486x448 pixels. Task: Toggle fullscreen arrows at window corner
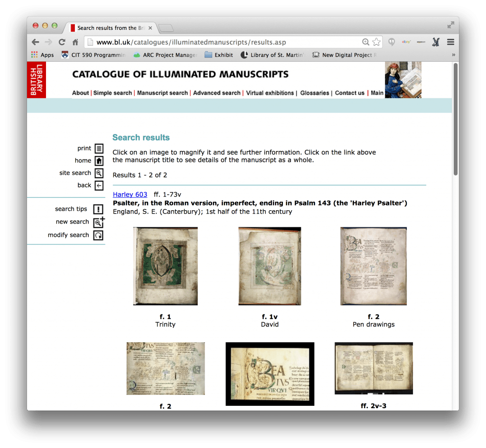pyautogui.click(x=451, y=25)
